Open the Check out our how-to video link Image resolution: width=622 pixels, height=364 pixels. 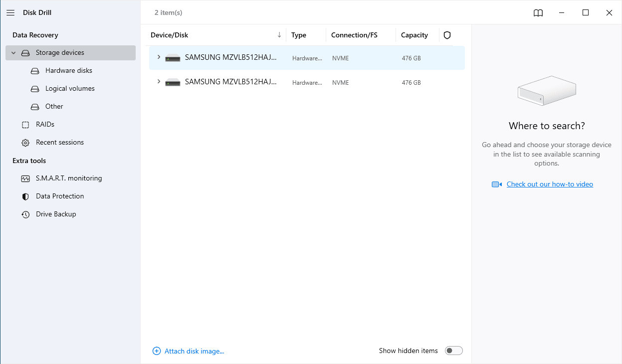[x=550, y=184]
